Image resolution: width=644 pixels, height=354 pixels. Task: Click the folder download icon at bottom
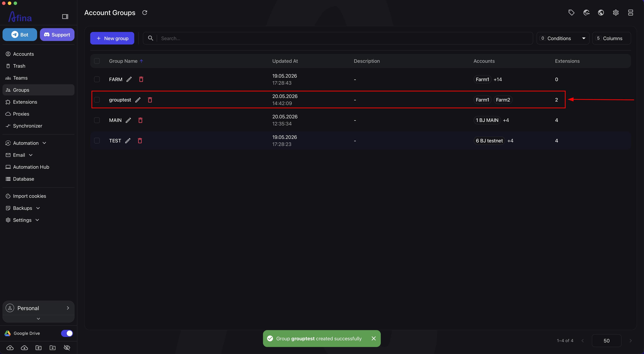coord(52,348)
